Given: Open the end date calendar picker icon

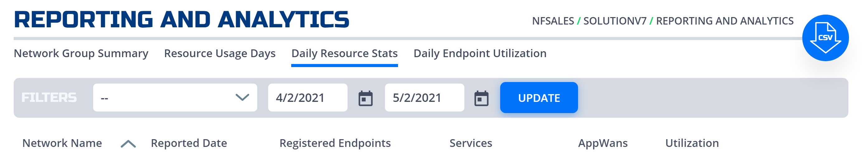Looking at the screenshot, I should (x=481, y=98).
